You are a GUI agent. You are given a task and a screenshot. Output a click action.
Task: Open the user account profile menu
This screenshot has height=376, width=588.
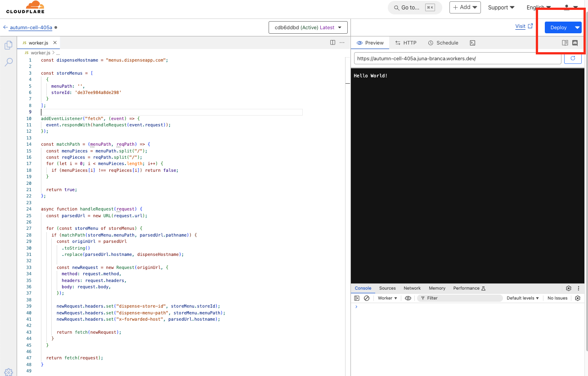click(571, 8)
